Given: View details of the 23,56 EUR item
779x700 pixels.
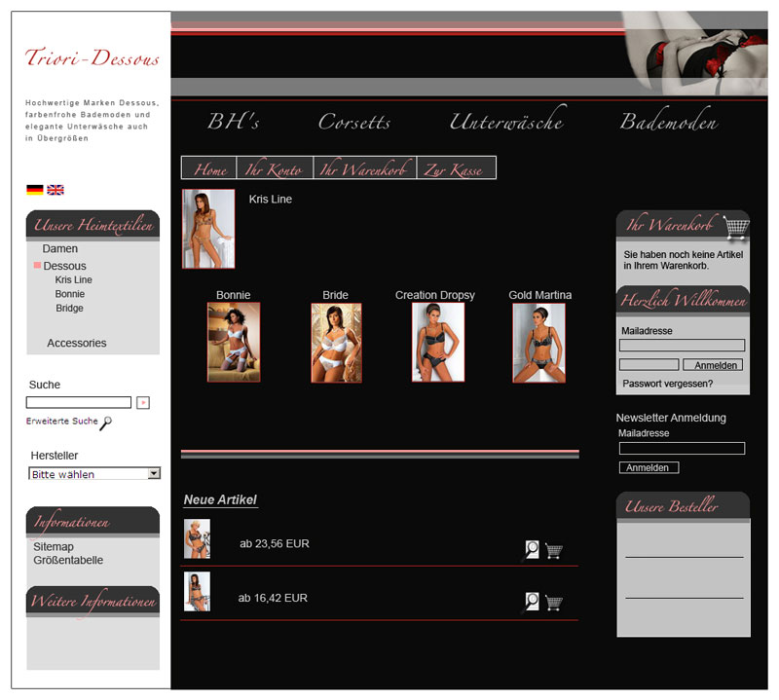Looking at the screenshot, I should pos(532,550).
